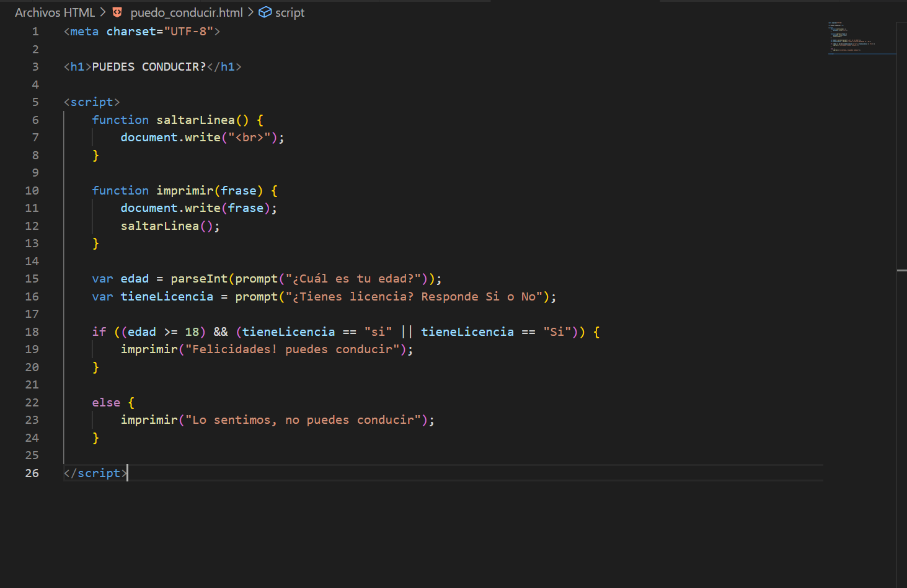
Task: Click the "Lo sentimos, no puedes conducir" string
Action: tap(303, 420)
